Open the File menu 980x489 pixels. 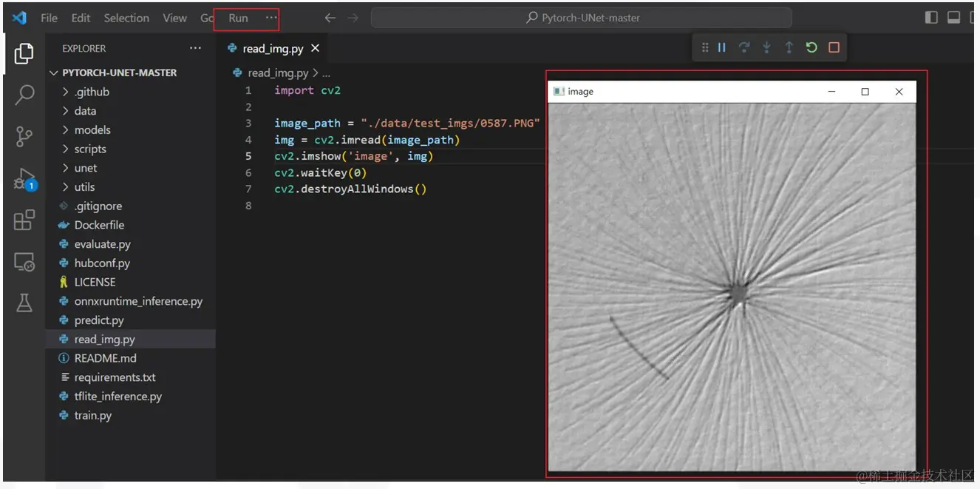50,18
